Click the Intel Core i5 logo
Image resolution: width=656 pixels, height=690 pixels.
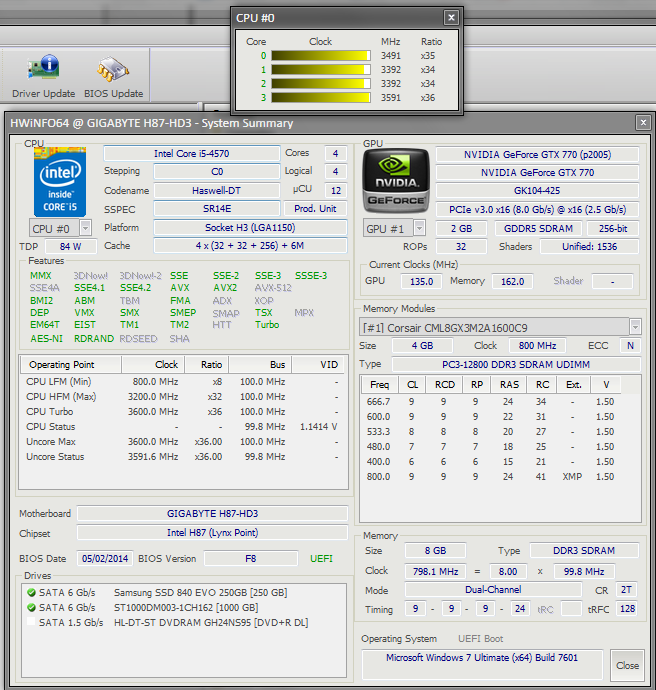pyautogui.click(x=60, y=182)
